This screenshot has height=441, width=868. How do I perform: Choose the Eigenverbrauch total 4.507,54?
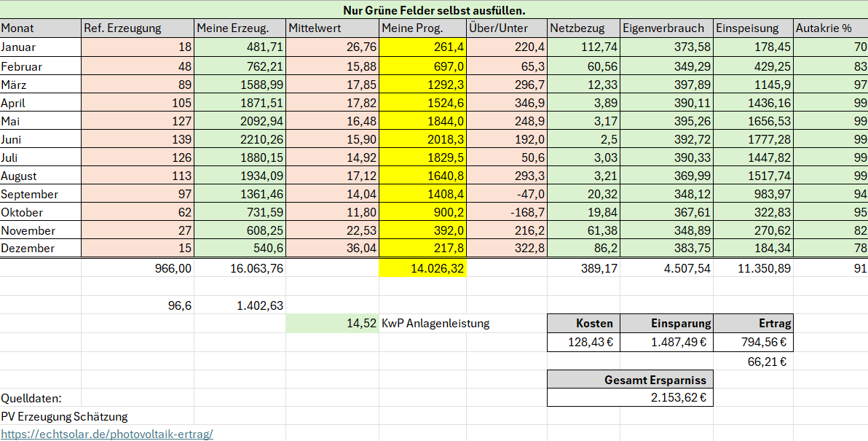(x=666, y=268)
